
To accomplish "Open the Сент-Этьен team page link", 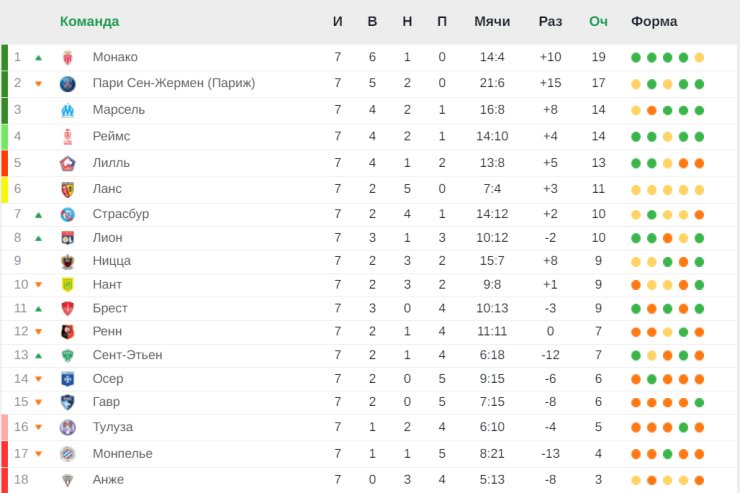I will click(127, 355).
